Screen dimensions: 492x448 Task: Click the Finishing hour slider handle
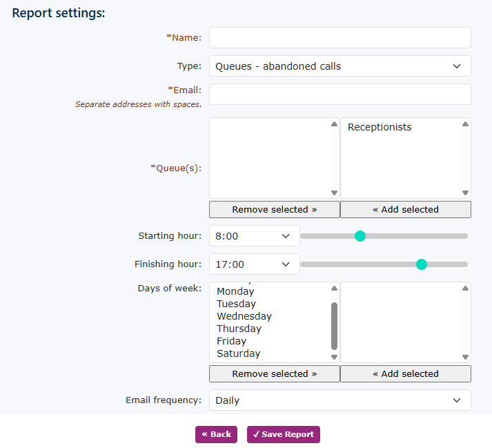tap(422, 264)
